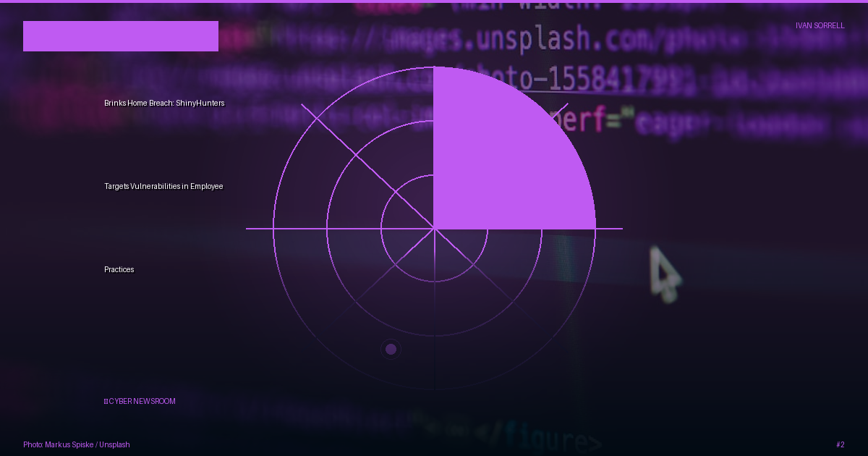Select 'Targets Vulnerabilities in Employee' line

click(163, 186)
